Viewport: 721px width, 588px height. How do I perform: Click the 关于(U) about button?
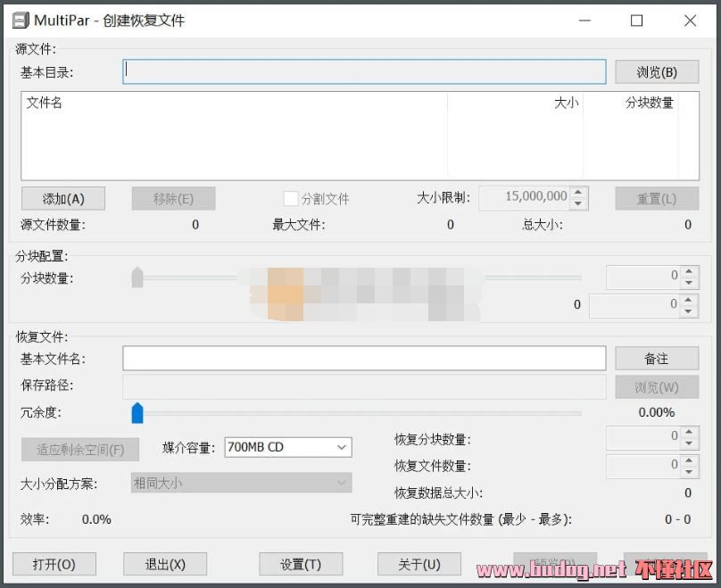click(419, 564)
